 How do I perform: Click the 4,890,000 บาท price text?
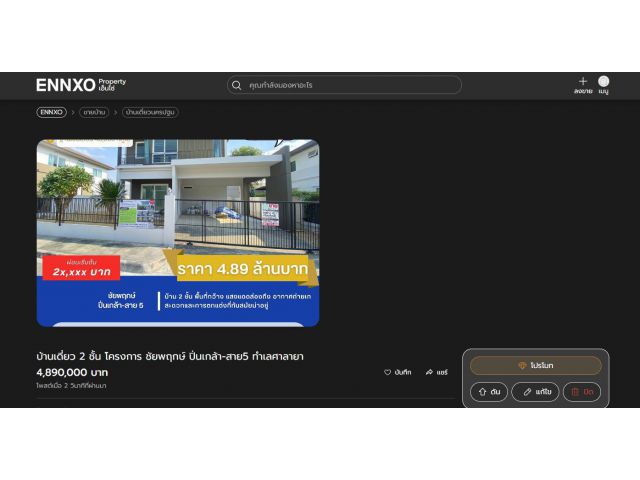tap(72, 372)
